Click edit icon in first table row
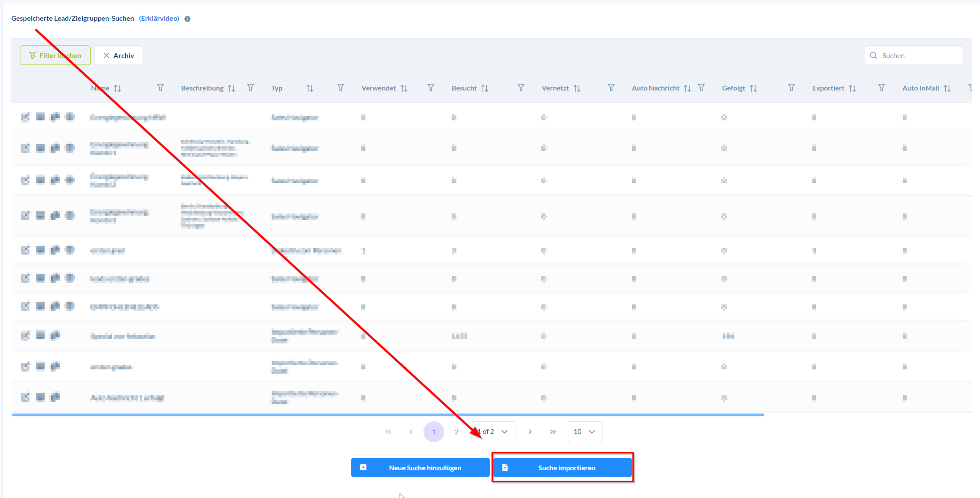Image resolution: width=980 pixels, height=498 pixels. pyautogui.click(x=25, y=117)
